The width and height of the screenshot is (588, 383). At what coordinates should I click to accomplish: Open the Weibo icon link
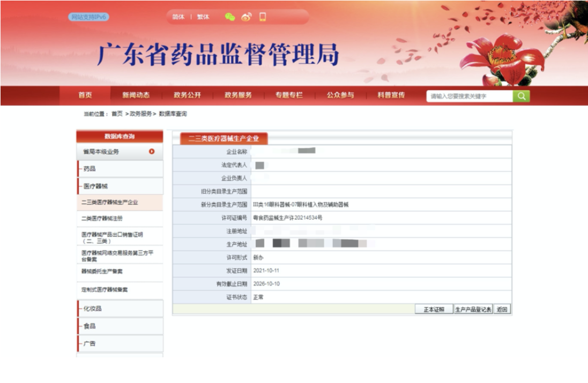[246, 17]
